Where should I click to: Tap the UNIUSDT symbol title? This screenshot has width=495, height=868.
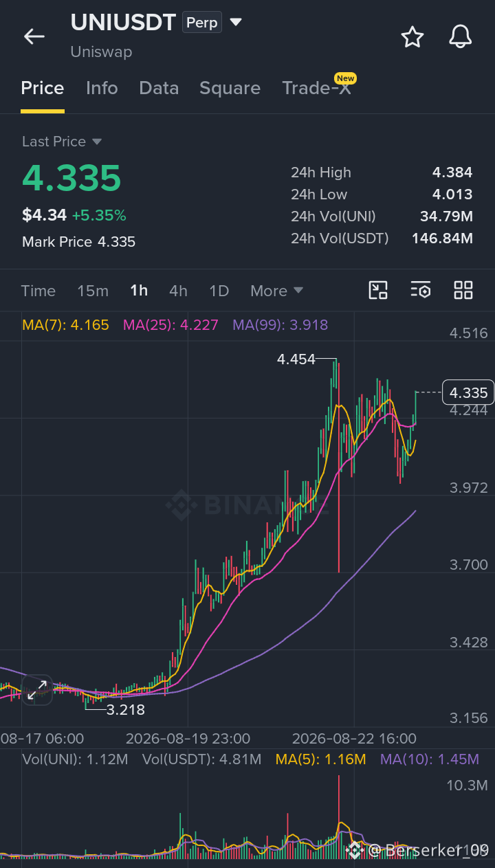(x=123, y=23)
